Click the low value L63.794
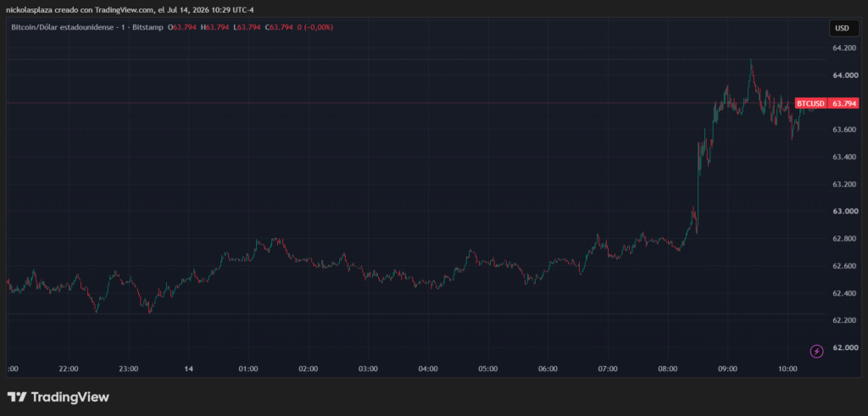This screenshot has width=868, height=416. (x=246, y=27)
